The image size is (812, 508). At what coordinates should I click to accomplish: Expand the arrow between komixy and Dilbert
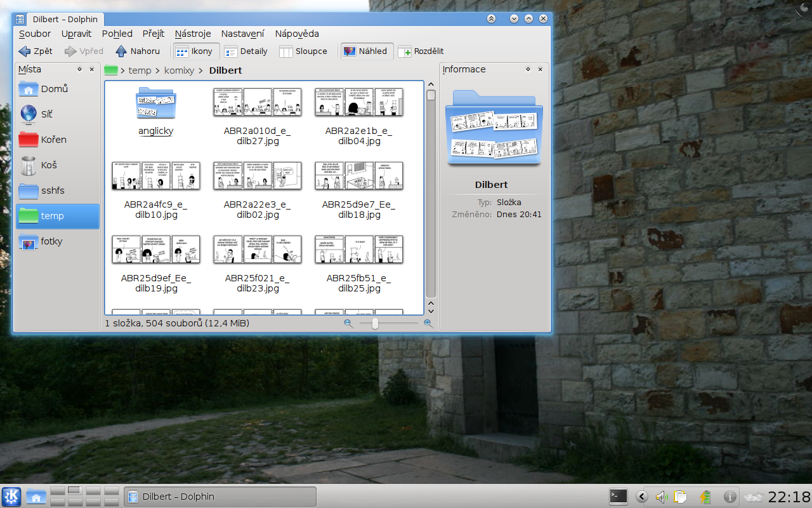tap(201, 70)
